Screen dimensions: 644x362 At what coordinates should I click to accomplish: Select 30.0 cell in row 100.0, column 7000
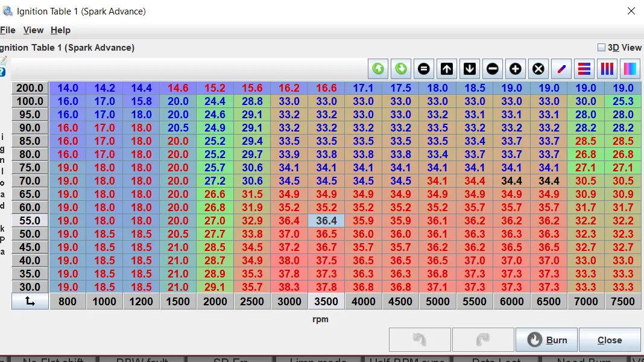pos(586,101)
